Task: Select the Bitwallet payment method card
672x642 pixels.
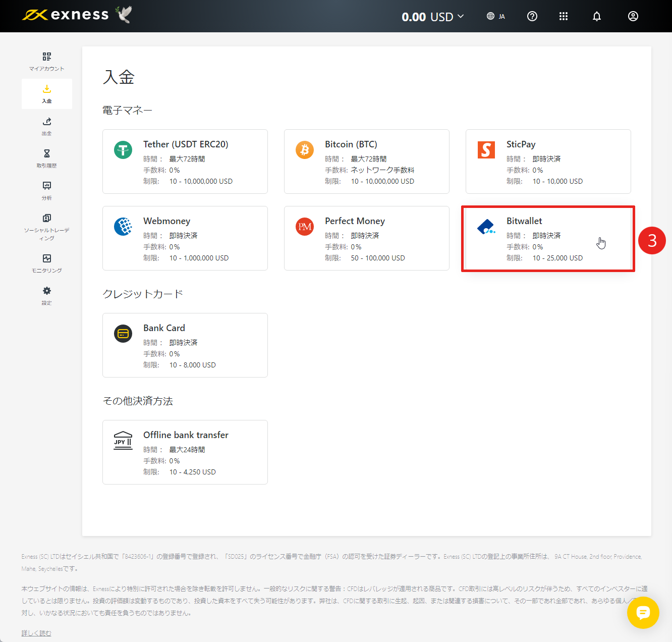Action: pos(548,238)
